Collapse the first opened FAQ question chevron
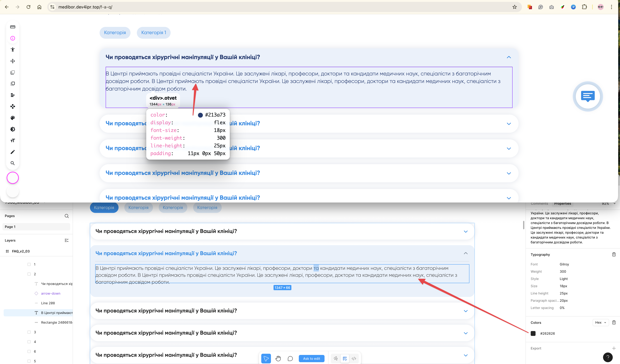This screenshot has width=620, height=364. click(509, 57)
